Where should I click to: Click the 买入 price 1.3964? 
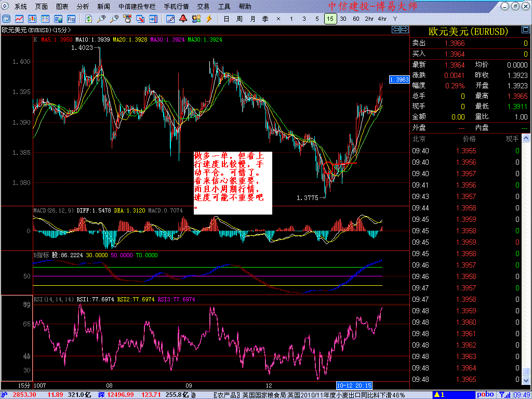pos(455,54)
